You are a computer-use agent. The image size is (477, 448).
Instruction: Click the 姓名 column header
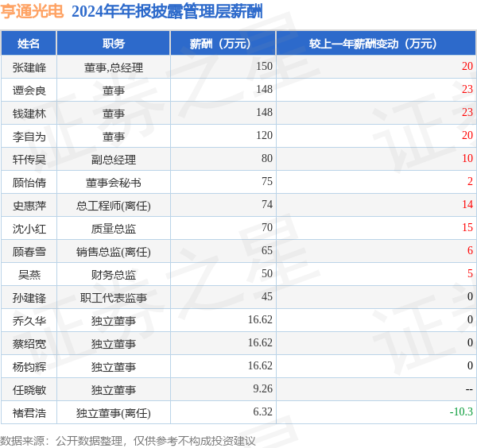(x=29, y=44)
